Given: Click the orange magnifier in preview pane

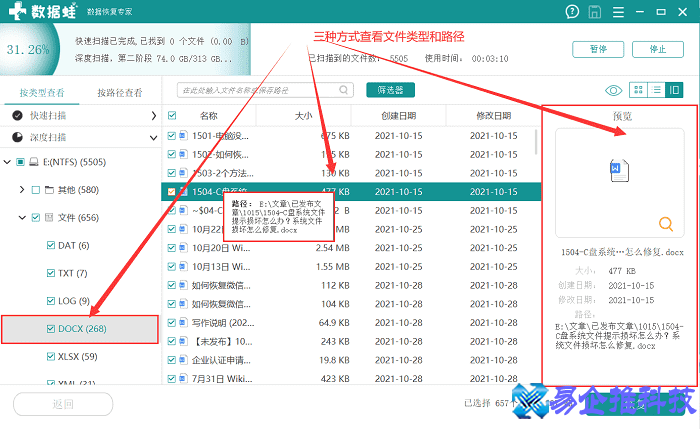Looking at the screenshot, I should click(666, 224).
